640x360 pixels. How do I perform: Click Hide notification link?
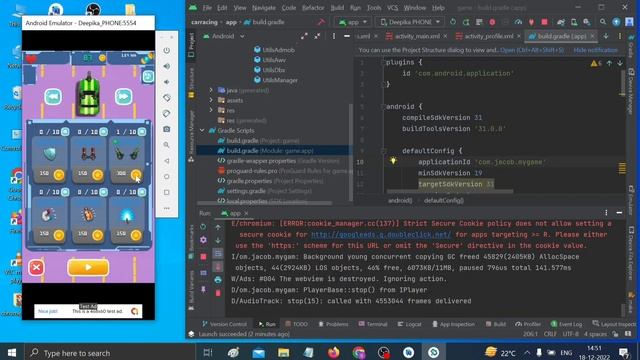point(596,50)
